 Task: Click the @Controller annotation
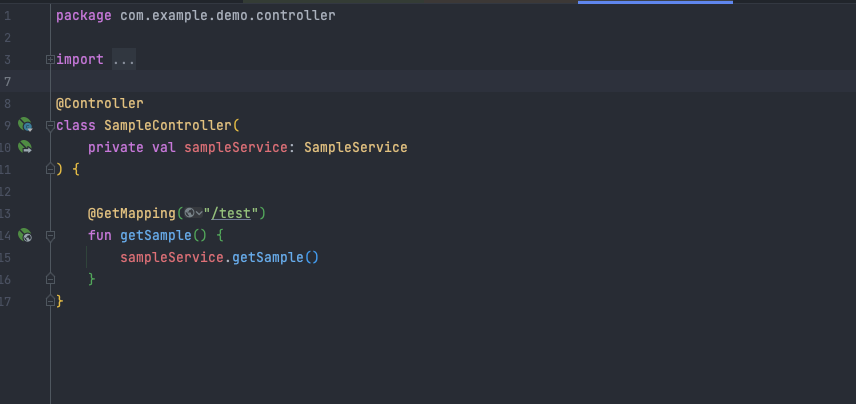click(99, 103)
